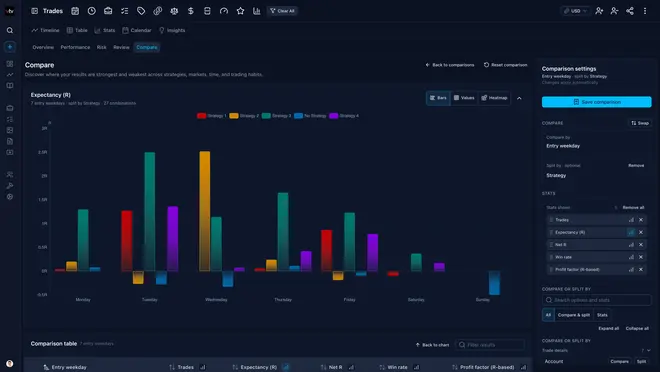This screenshot has height=372, width=660.
Task: Switch to the Stats view tab
Action: click(105, 30)
